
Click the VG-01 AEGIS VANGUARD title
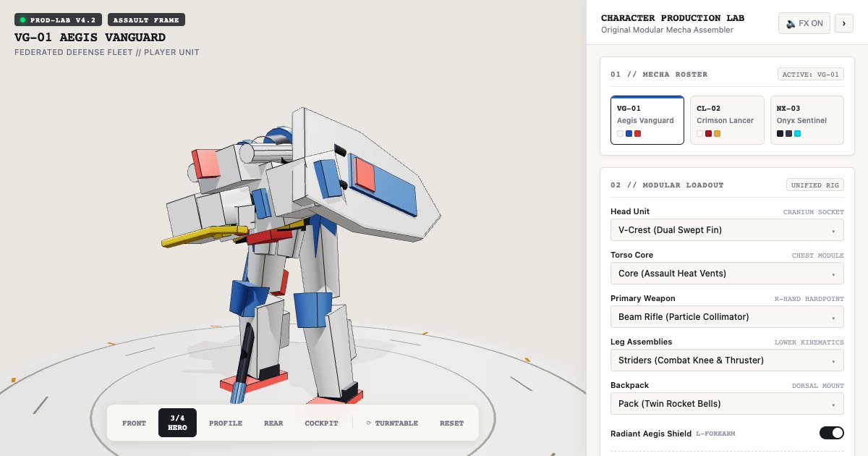click(x=90, y=38)
